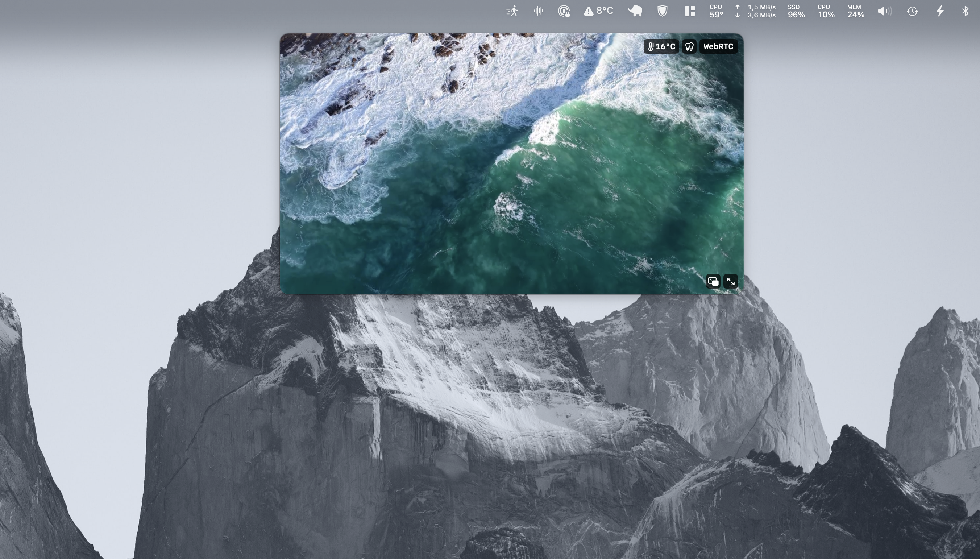Open the Time Machine menu bar icon
The height and width of the screenshot is (559, 980).
pyautogui.click(x=913, y=11)
